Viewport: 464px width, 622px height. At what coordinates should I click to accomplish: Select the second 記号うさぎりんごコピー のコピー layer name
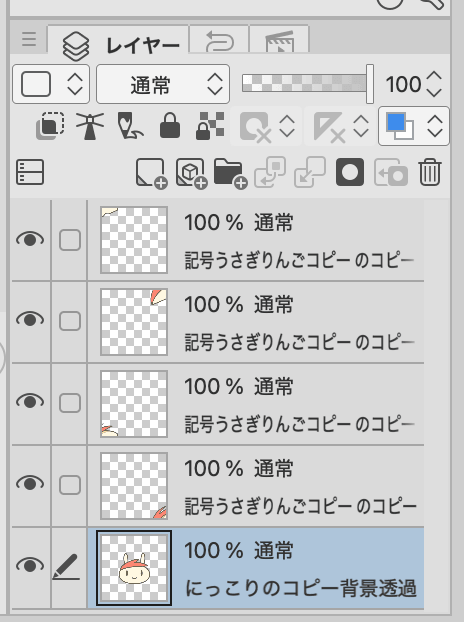(x=299, y=342)
